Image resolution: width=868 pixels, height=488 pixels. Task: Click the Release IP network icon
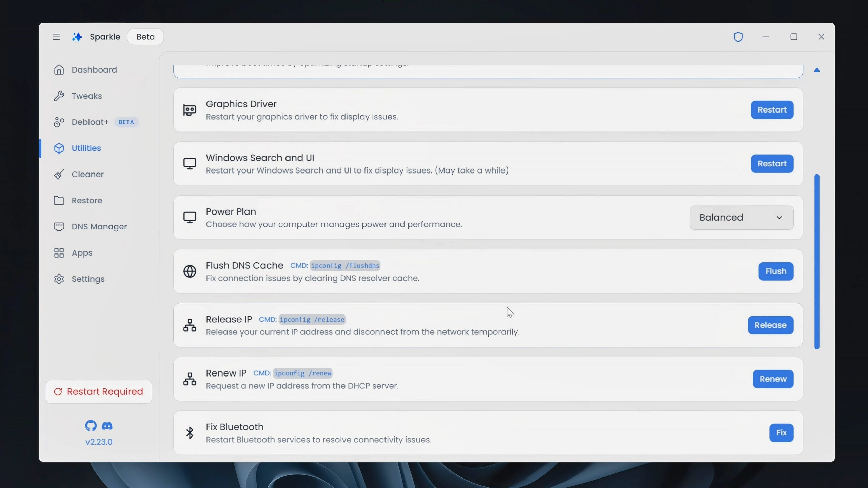point(190,325)
